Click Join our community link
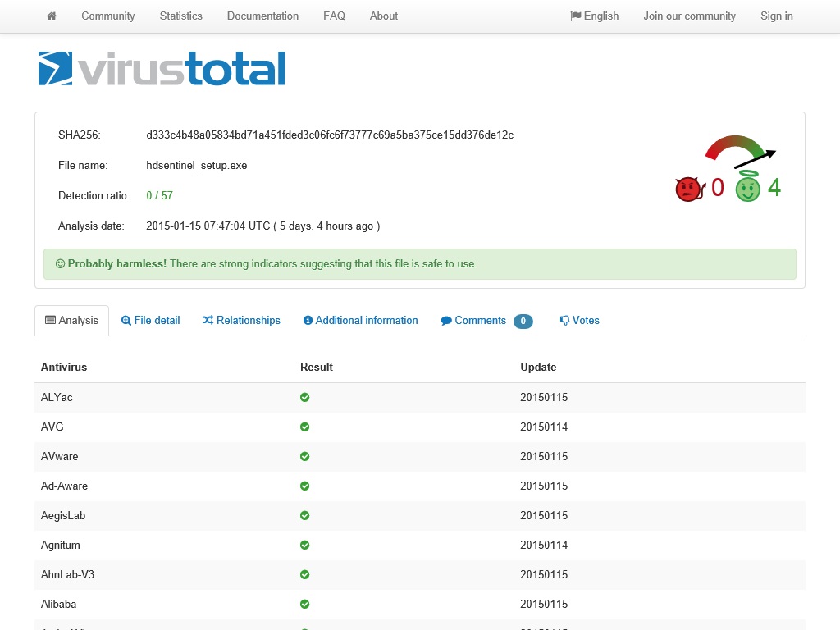Viewport: 840px width, 630px height. (x=689, y=16)
